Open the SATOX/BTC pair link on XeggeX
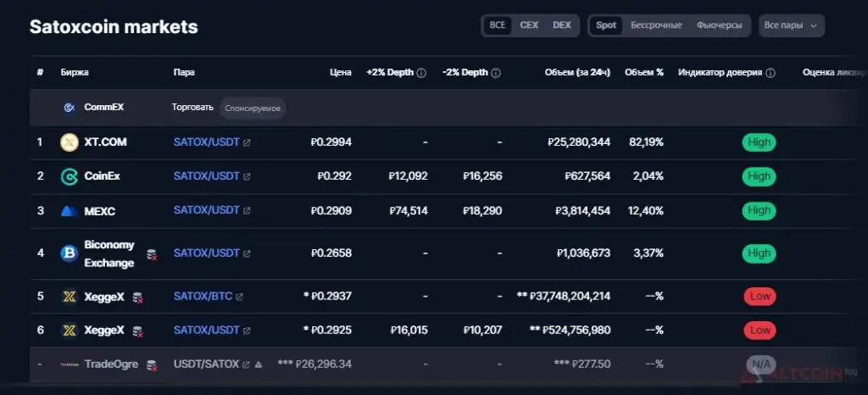 coord(203,297)
